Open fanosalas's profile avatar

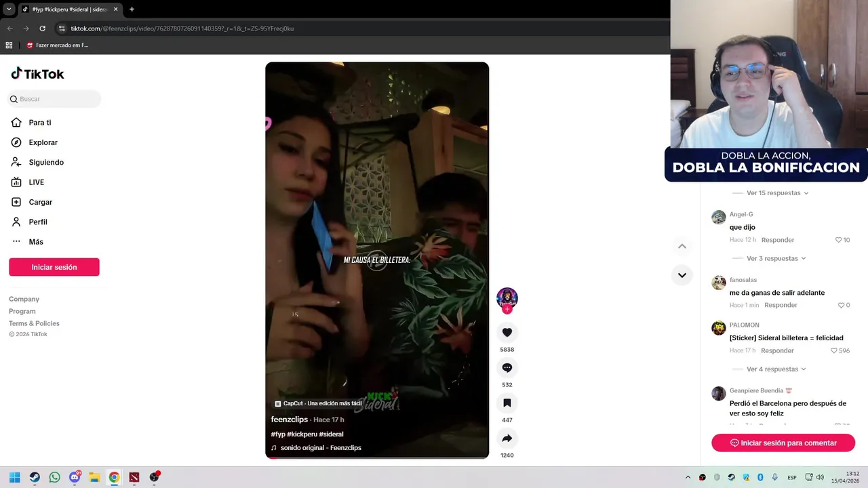point(718,283)
